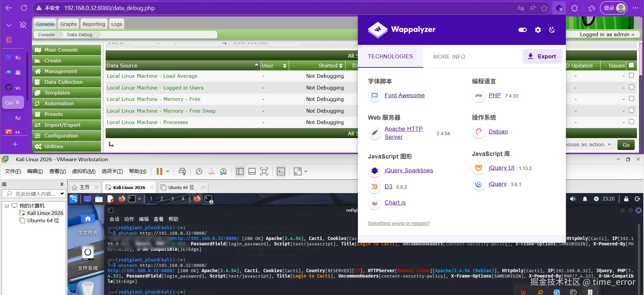
Task: Click the Go button in Cacti
Action: click(x=626, y=145)
